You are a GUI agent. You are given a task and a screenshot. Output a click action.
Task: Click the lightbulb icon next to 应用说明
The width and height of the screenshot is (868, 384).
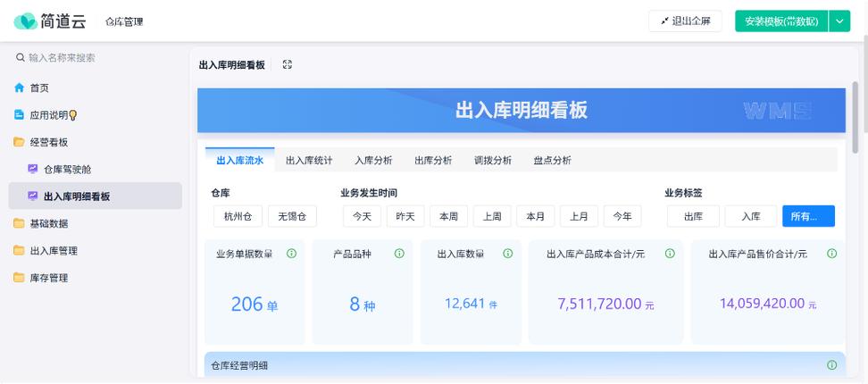tap(72, 115)
